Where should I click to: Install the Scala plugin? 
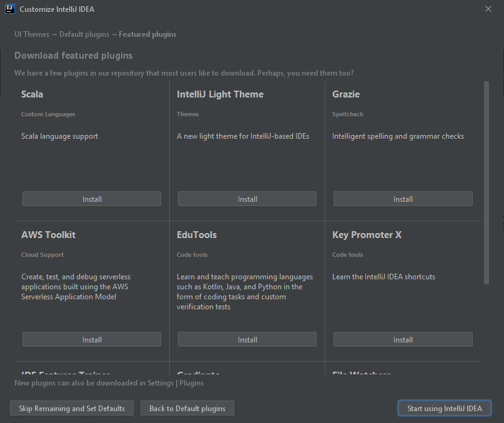[92, 199]
